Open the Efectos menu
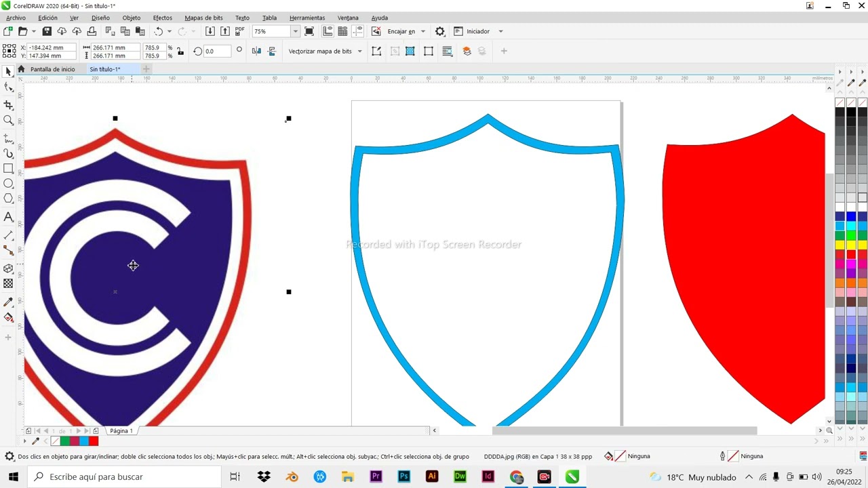The image size is (868, 488). pos(162,18)
